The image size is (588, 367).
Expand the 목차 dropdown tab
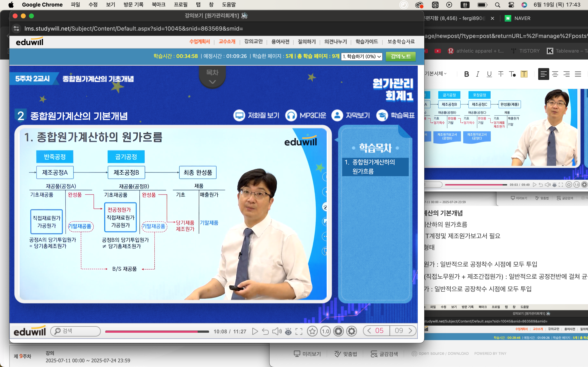(x=212, y=77)
